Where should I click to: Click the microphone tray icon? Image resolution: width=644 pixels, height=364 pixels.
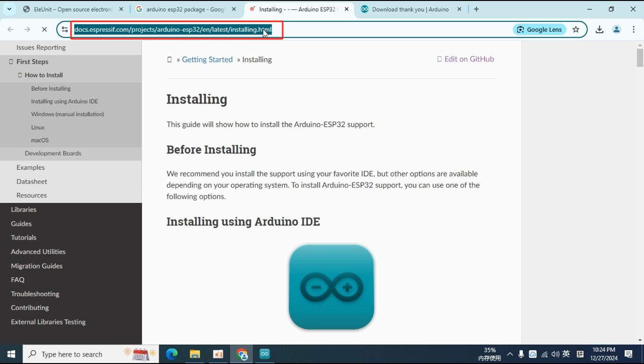[521, 354]
